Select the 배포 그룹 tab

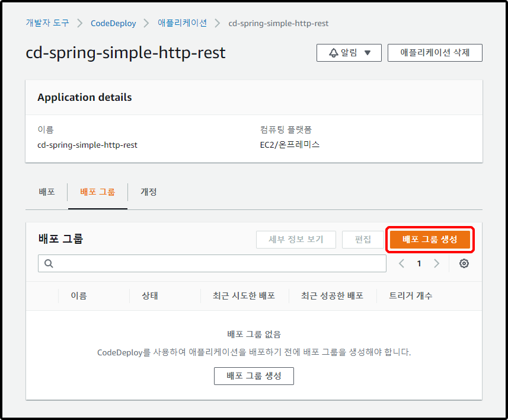pyautogui.click(x=98, y=192)
